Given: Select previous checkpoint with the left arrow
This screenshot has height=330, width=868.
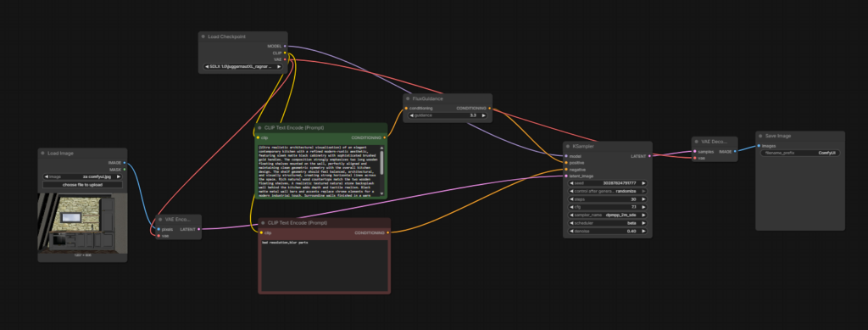Looking at the screenshot, I should coord(207,66).
